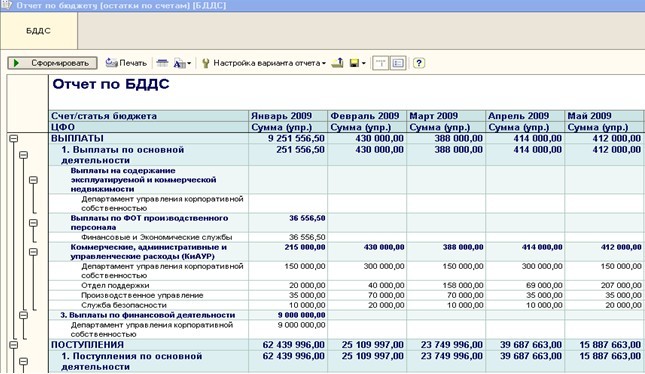
Task: Click the load settings icon with up arrow
Action: [x=338, y=63]
